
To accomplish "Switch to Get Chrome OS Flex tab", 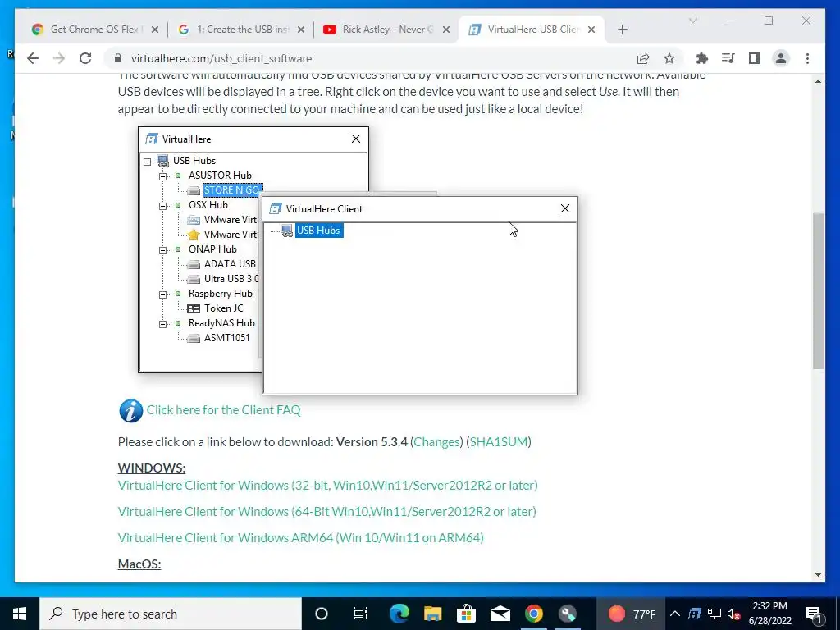I will [94, 30].
